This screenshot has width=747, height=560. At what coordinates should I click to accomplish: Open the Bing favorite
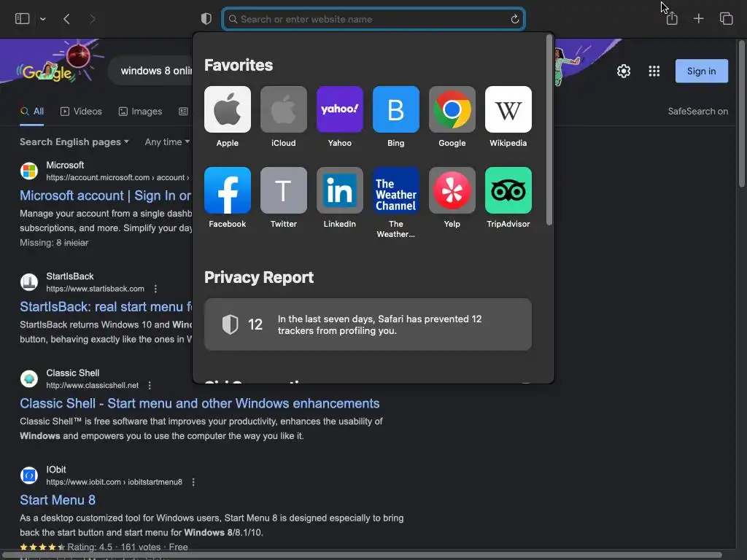click(x=396, y=117)
